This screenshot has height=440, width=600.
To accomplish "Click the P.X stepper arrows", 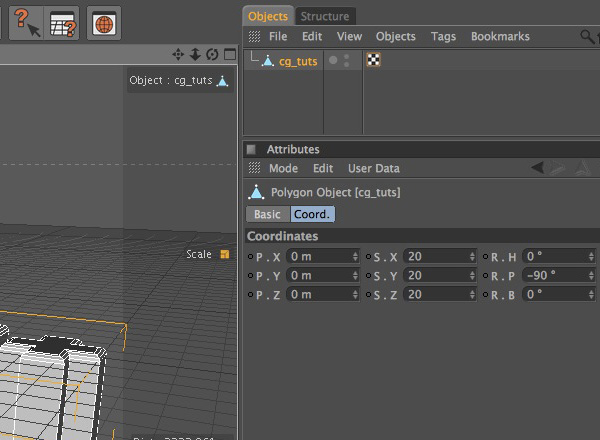I will (355, 256).
